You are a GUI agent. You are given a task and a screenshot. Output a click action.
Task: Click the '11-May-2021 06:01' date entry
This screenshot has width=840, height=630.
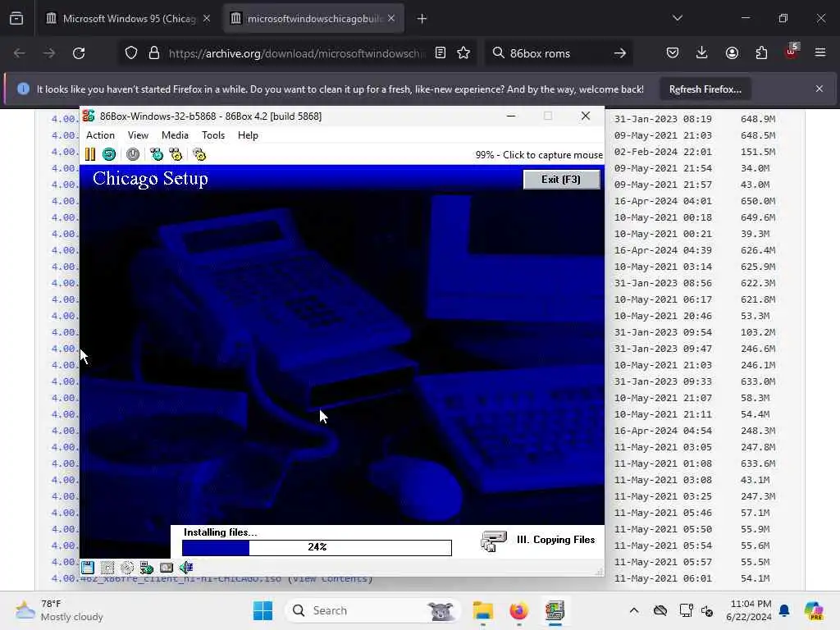663,578
